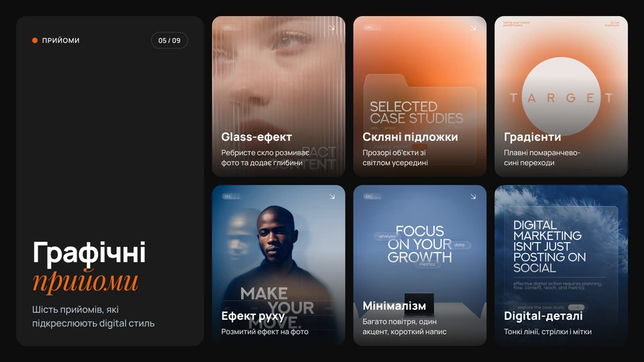Click the data pill on Мінімалізм card
644x362 pixels.
(x=460, y=245)
